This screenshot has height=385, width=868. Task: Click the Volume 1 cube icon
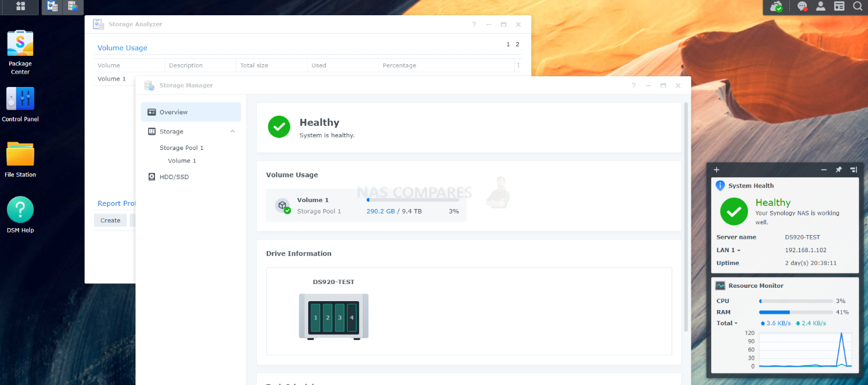pyautogui.click(x=283, y=205)
